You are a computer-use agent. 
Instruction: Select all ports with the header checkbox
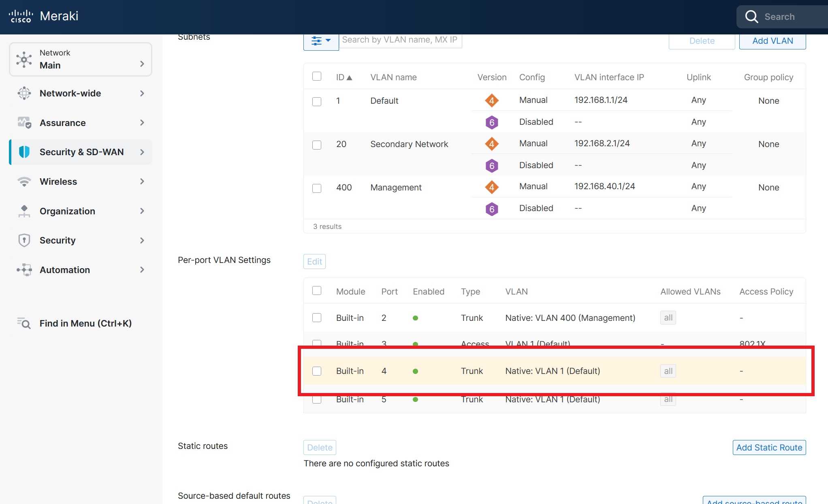(x=317, y=290)
